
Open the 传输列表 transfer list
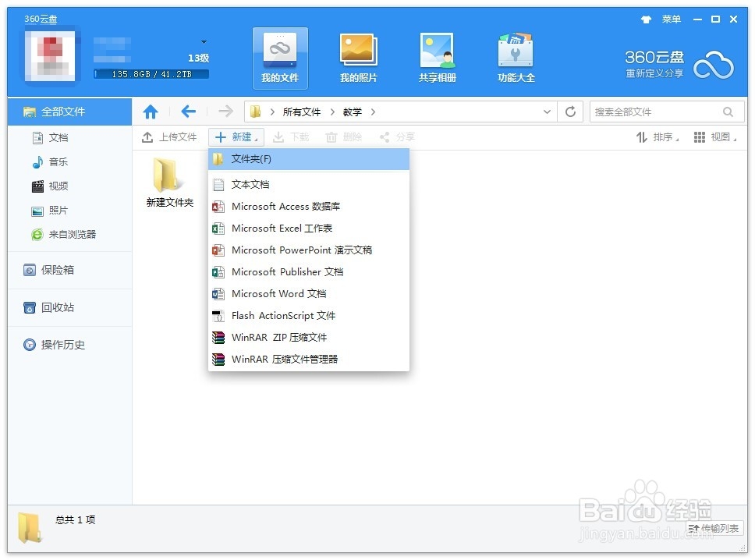(x=714, y=528)
